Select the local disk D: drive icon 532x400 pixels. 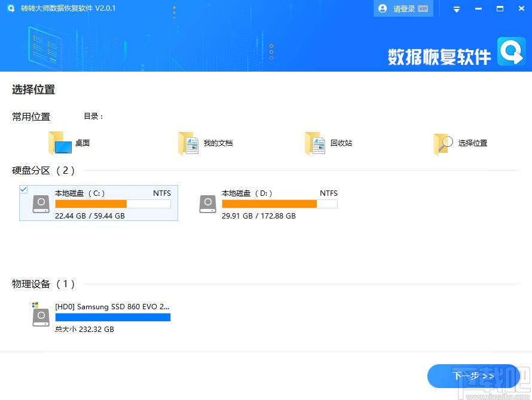[207, 204]
